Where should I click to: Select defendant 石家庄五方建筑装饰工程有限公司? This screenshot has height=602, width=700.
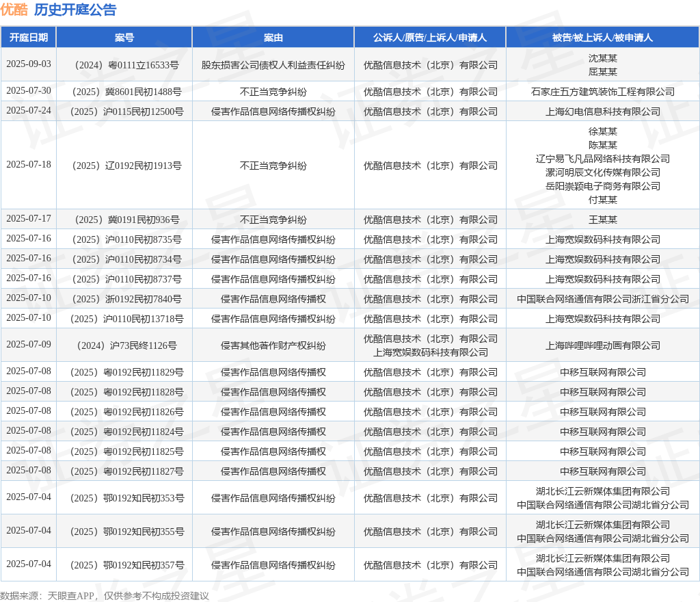click(603, 92)
